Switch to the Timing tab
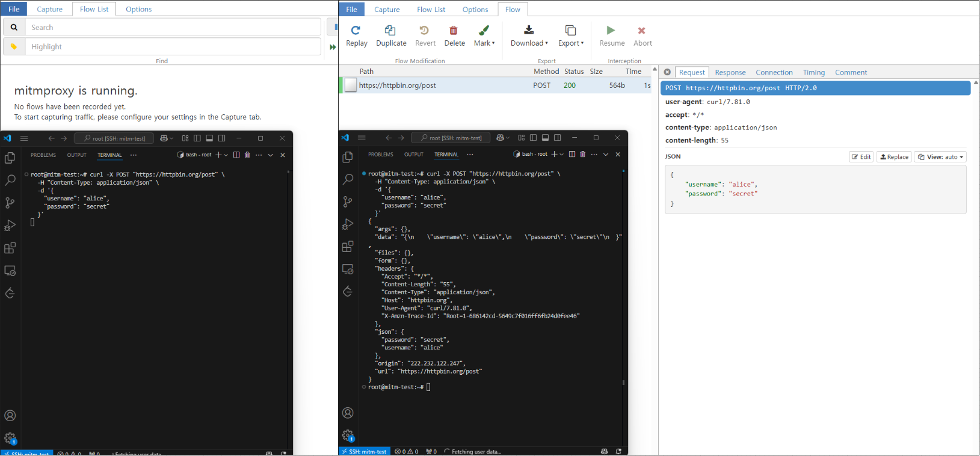This screenshot has height=456, width=980. (814, 72)
